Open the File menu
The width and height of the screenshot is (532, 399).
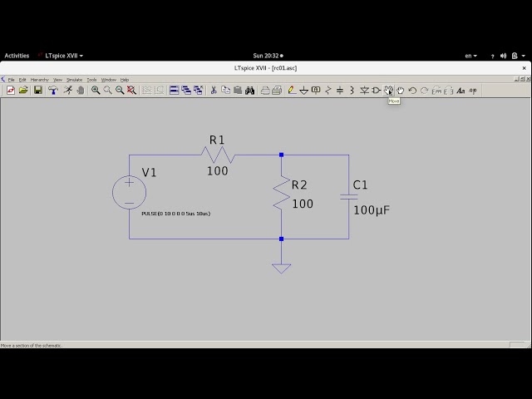pos(11,80)
